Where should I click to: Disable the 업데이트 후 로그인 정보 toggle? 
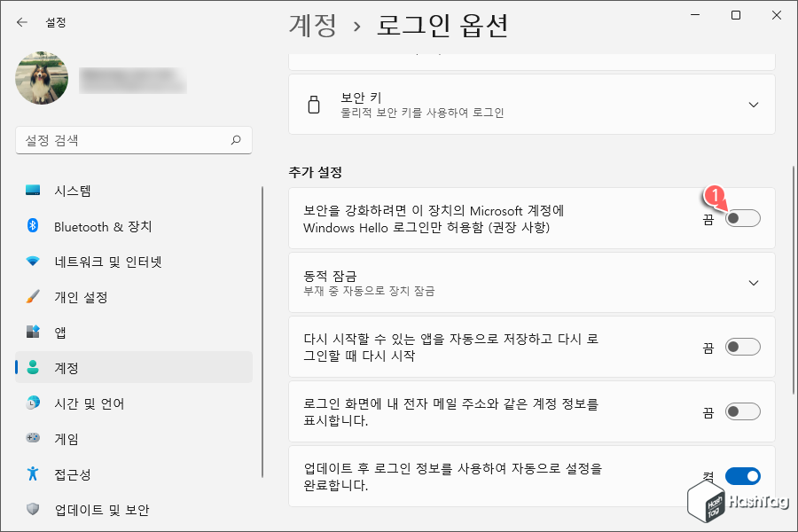[x=743, y=476]
